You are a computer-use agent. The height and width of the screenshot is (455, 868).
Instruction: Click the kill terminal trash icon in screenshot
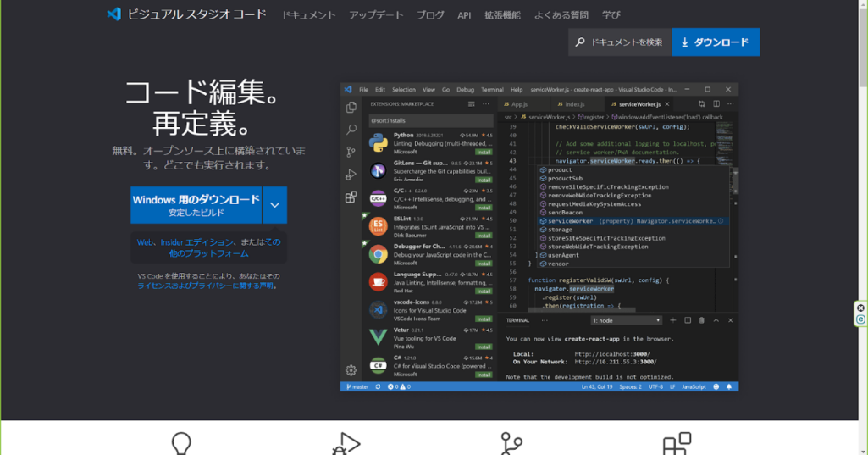click(x=701, y=320)
